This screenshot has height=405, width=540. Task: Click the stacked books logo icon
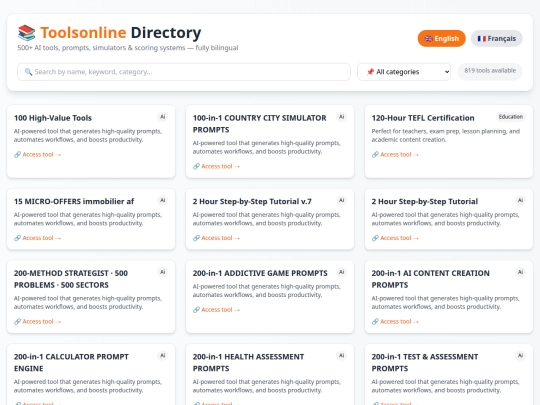(x=27, y=33)
